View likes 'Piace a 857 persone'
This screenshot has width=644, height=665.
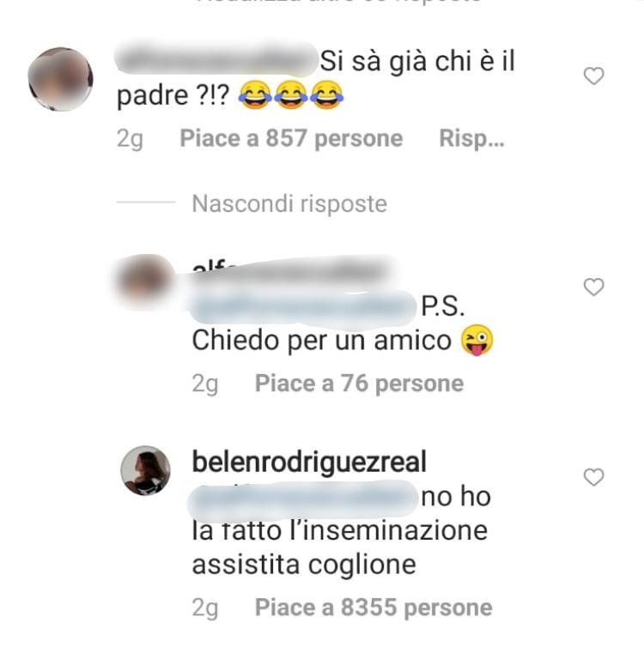click(x=291, y=138)
